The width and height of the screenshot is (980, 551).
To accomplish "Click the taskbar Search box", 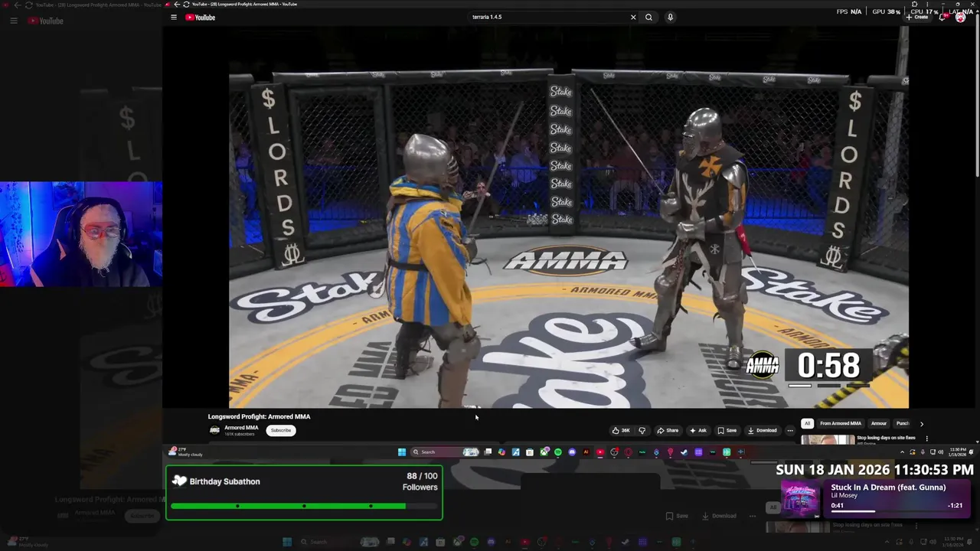I will point(444,452).
